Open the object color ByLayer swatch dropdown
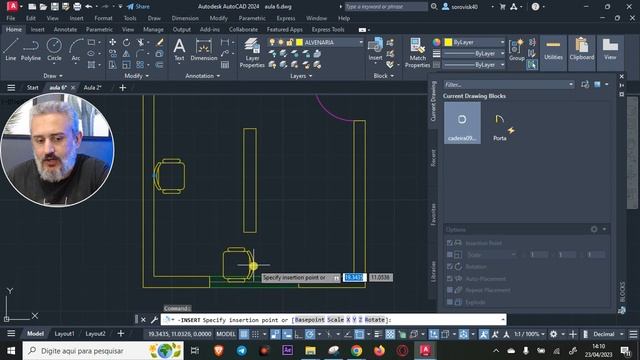The width and height of the screenshot is (640, 360). [x=473, y=42]
